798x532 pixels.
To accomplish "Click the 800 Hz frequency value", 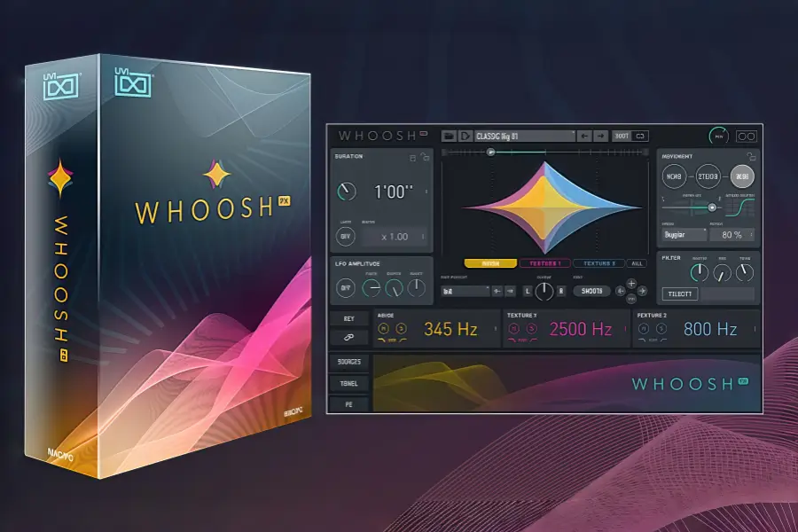I will pyautogui.click(x=710, y=329).
